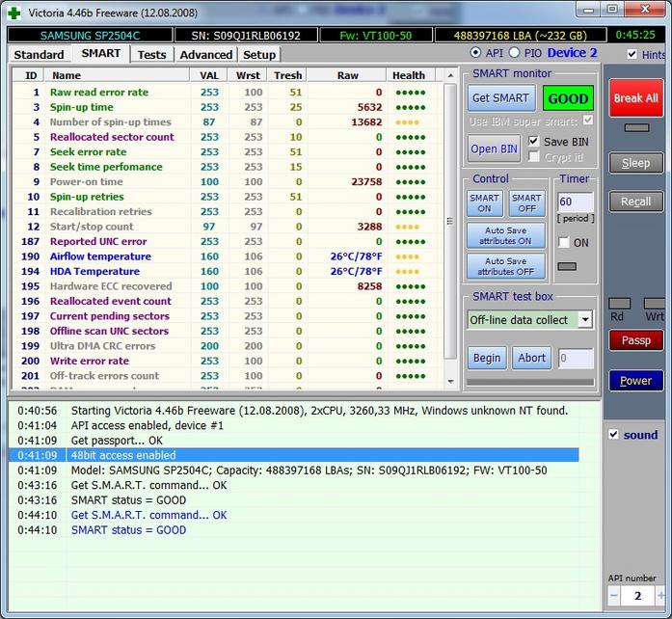The height and width of the screenshot is (619, 672).
Task: Switch to the SMART tab
Action: 100,54
